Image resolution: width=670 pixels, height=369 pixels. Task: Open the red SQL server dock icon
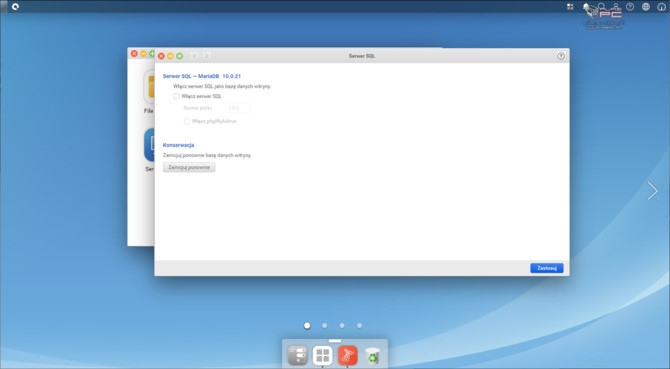[347, 355]
